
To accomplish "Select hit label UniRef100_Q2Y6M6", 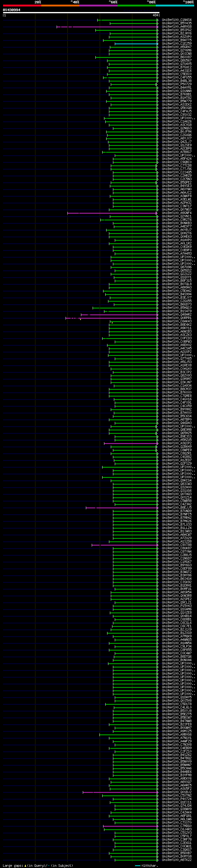I will 177,50.
